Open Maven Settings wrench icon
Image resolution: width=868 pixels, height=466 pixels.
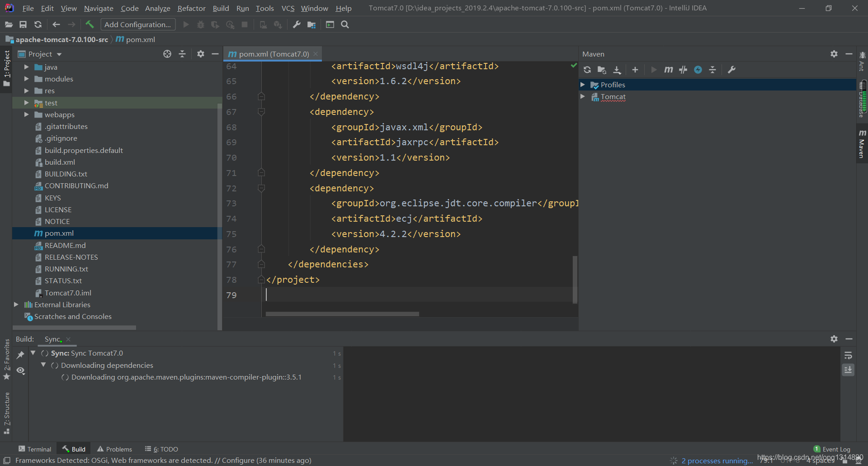coord(731,70)
